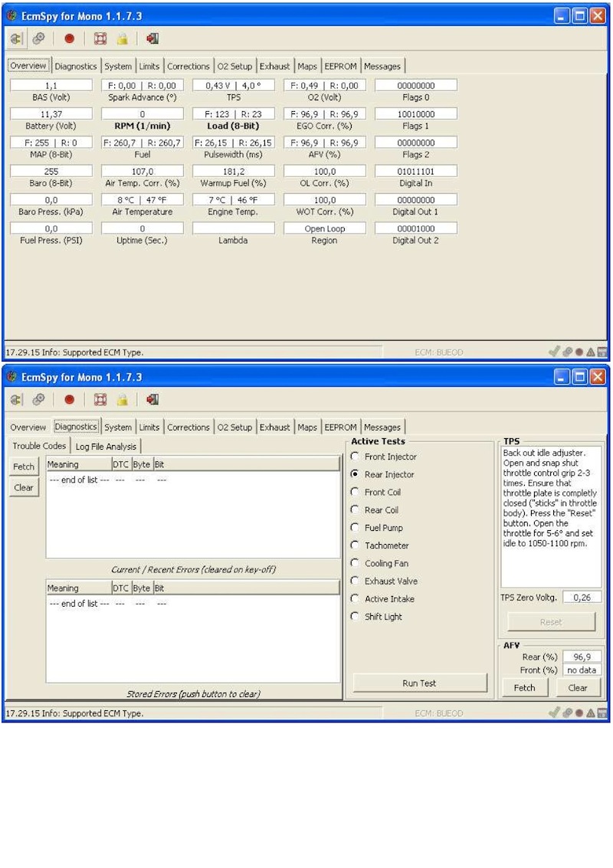Open the gears settings icon in the Diagnostics window toolbar

tap(39, 400)
